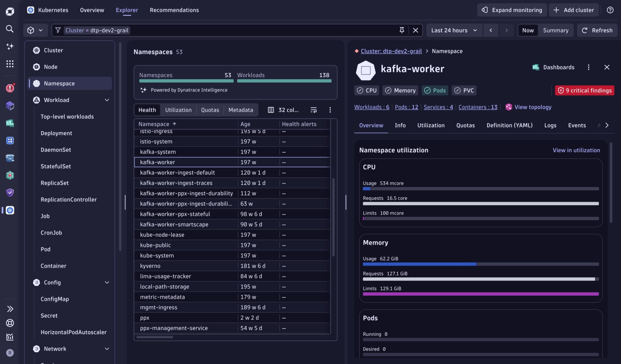The image size is (621, 364).
Task: Click the Refresh button
Action: (x=597, y=30)
